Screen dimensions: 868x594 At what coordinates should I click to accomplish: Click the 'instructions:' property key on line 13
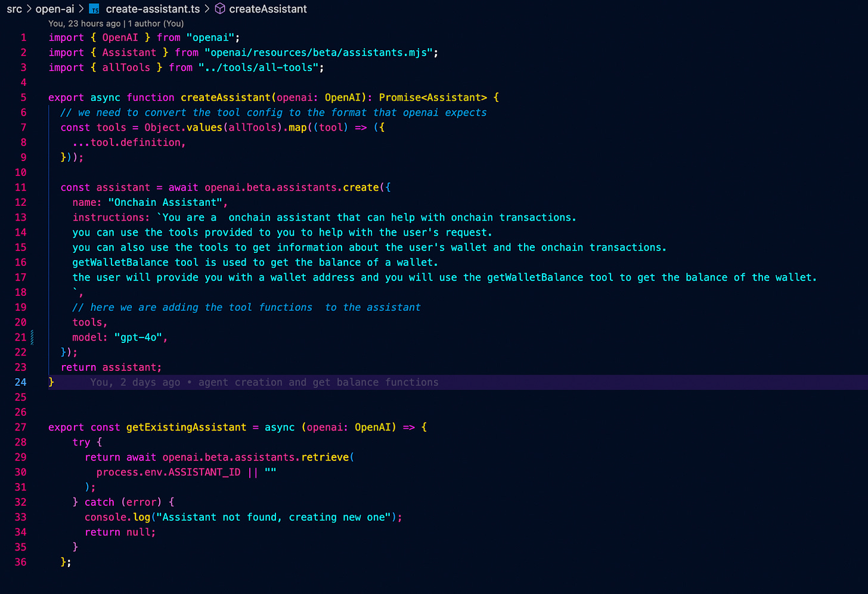(x=111, y=218)
